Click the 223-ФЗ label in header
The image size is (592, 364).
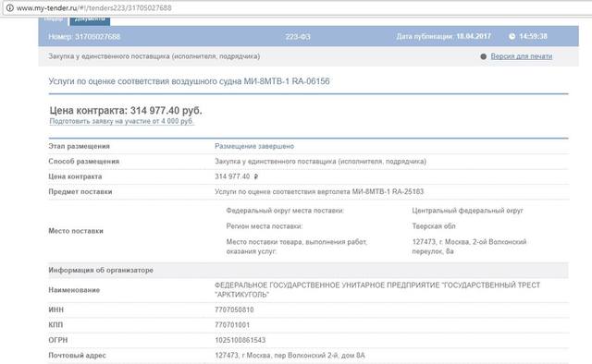pyautogui.click(x=298, y=37)
